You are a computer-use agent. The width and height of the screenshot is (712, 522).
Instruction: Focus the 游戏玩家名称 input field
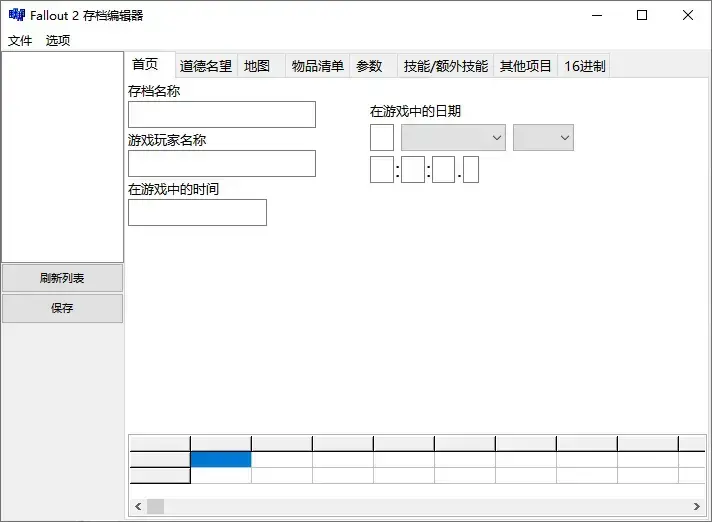coord(222,163)
